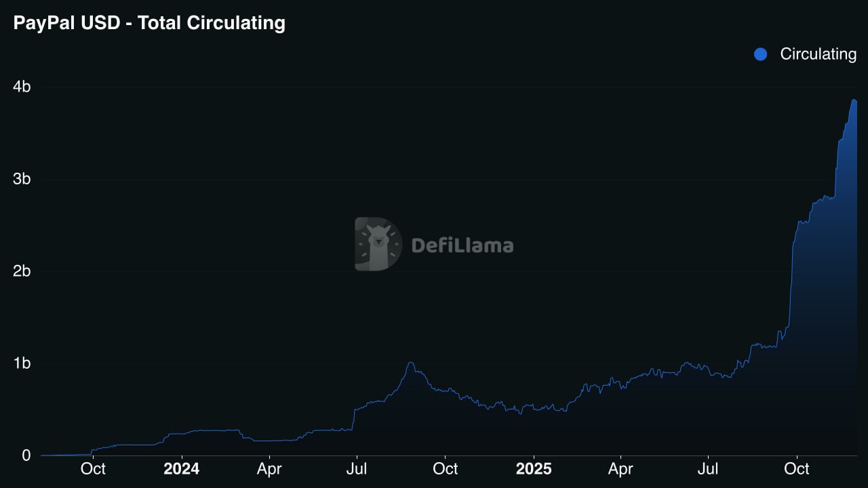Click the 4b y-axis label
This screenshot has height=488, width=868.
point(22,87)
